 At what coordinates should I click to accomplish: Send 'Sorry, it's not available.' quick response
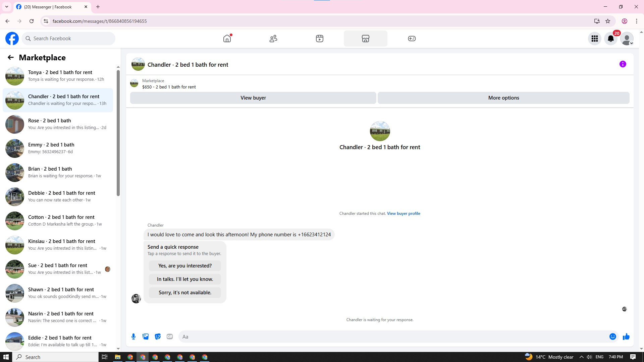tap(185, 293)
